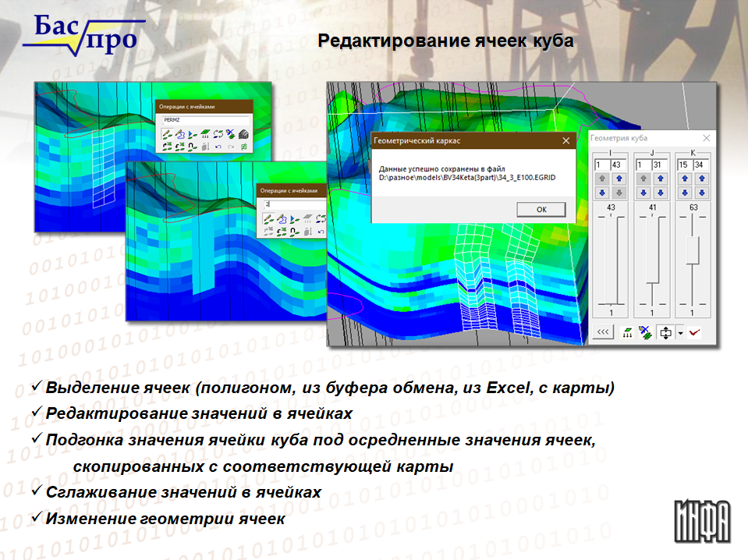This screenshot has height=560, width=748.
Task: Open the dropdown arrow beside the move icon
Action: [680, 333]
